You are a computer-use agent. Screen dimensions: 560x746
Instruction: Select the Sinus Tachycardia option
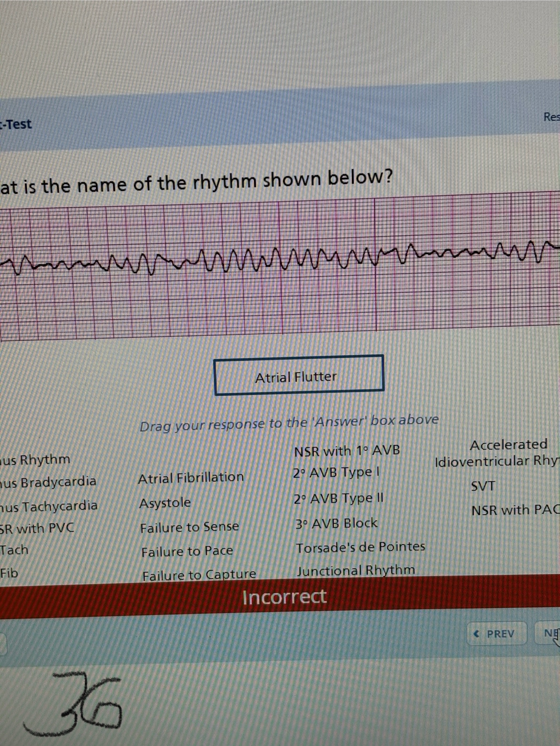(49, 506)
